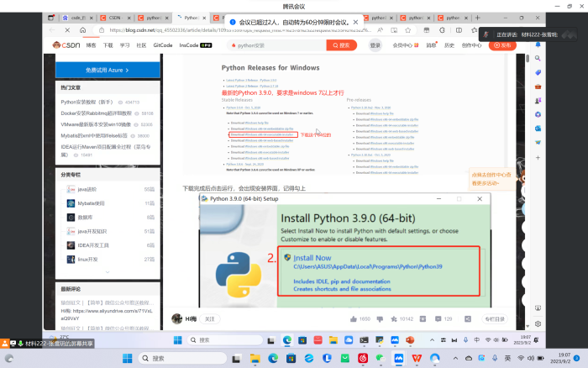Like the article with thumbs-up icon
The width and height of the screenshot is (588, 368).
point(354,319)
